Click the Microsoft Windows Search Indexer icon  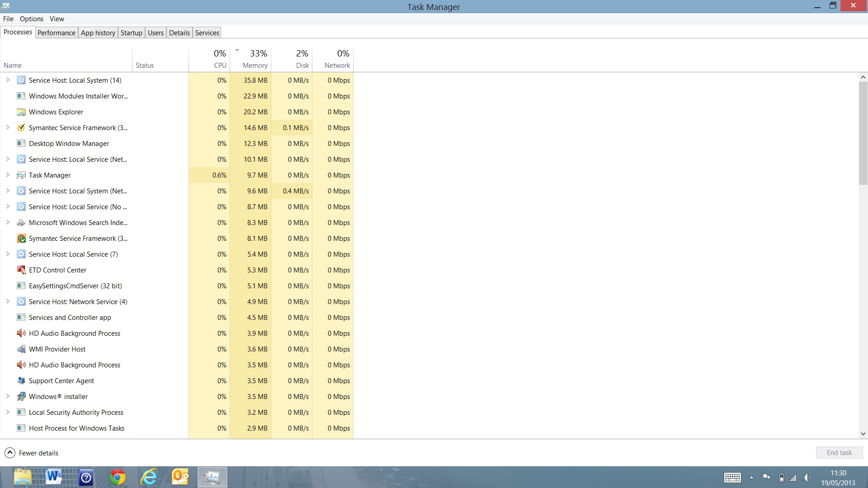[21, 222]
